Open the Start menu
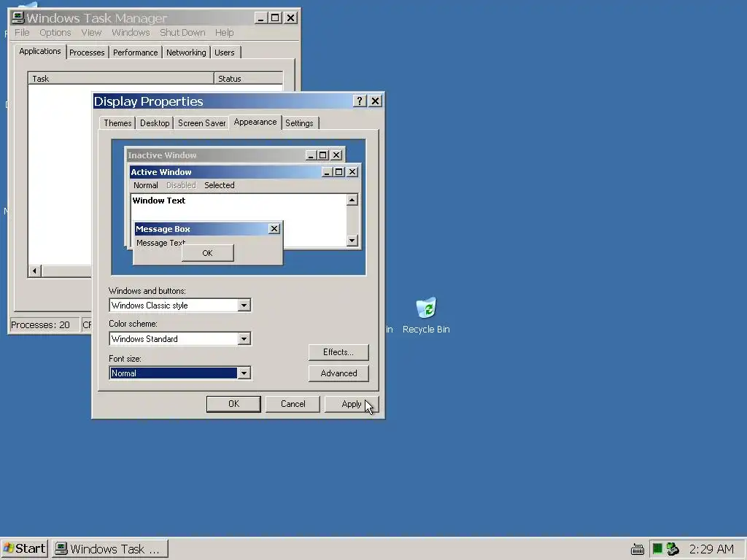 tap(24, 548)
